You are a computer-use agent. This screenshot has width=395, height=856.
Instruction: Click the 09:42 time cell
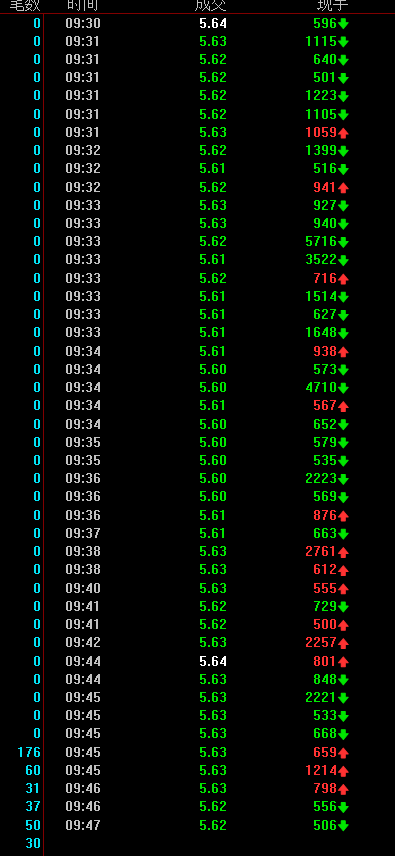(83, 643)
